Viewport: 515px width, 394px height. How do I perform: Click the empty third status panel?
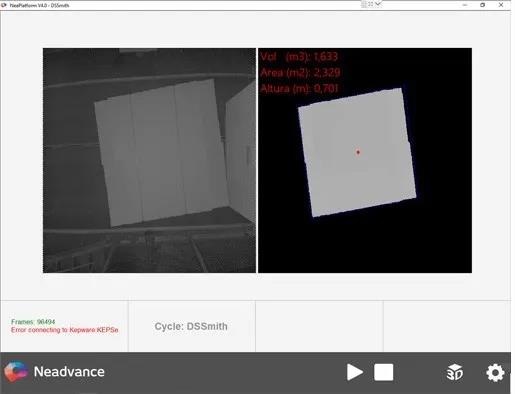(319, 326)
